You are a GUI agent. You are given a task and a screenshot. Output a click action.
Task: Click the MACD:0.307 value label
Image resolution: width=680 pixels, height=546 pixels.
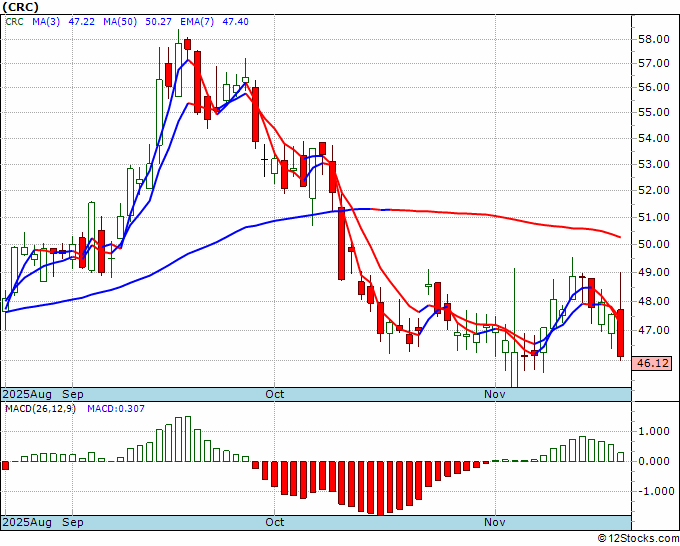click(116, 409)
